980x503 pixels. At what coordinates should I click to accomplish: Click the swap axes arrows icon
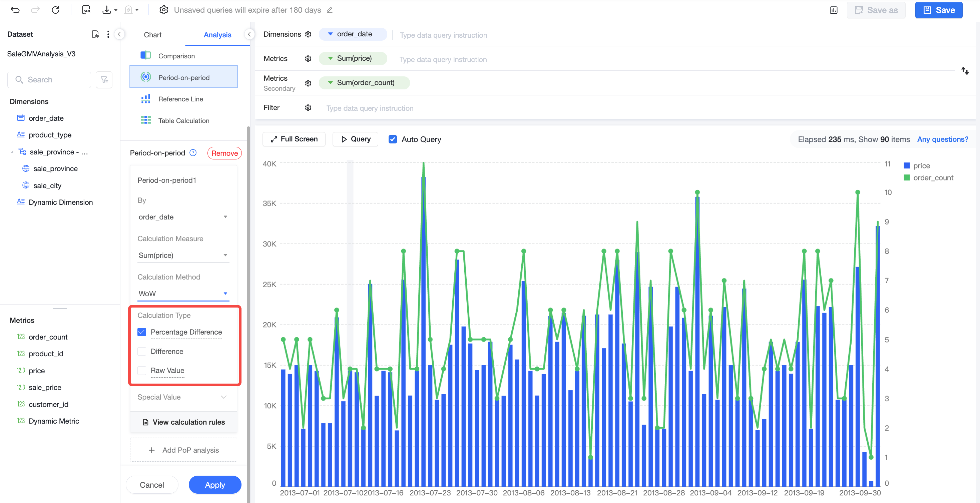pos(965,71)
